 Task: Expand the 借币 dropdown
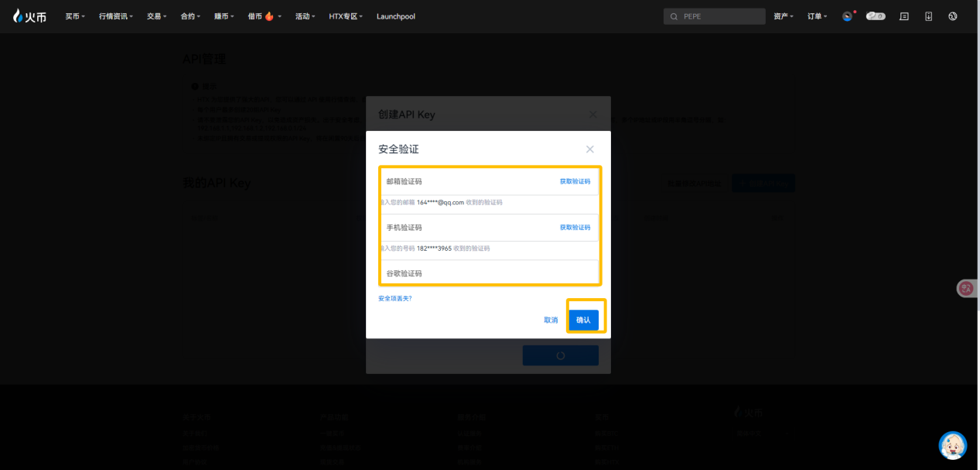(x=265, y=16)
